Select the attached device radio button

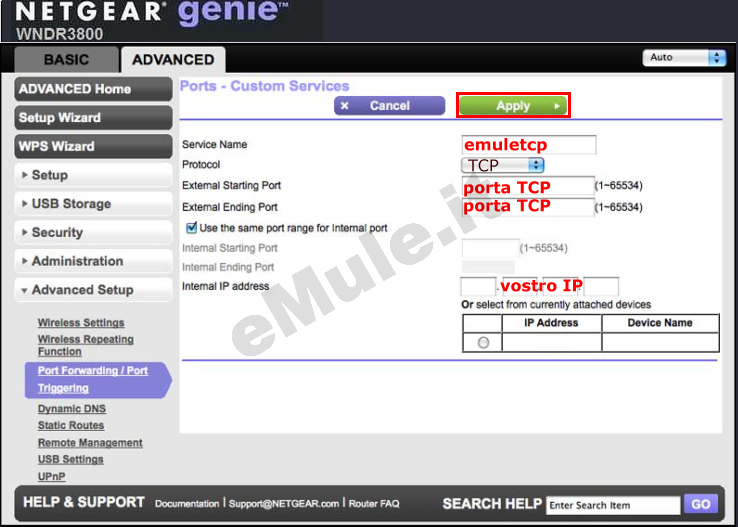(483, 343)
